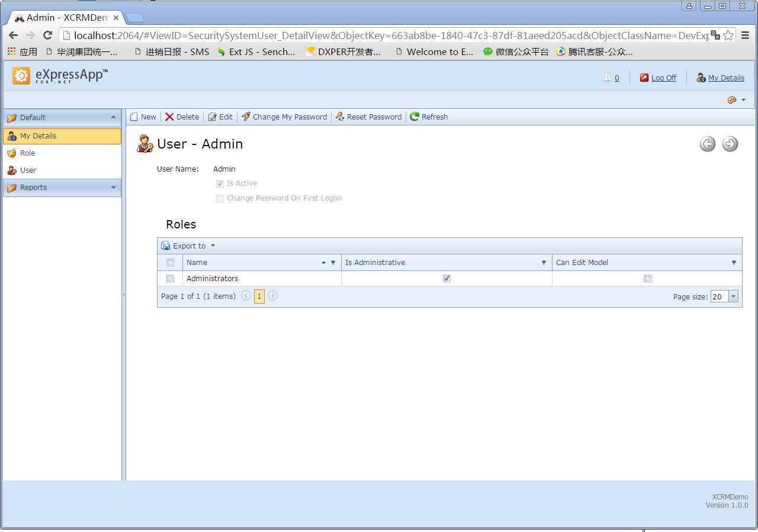Open the theme chooser dropdown arrow
This screenshot has width=758, height=532.
coord(743,100)
